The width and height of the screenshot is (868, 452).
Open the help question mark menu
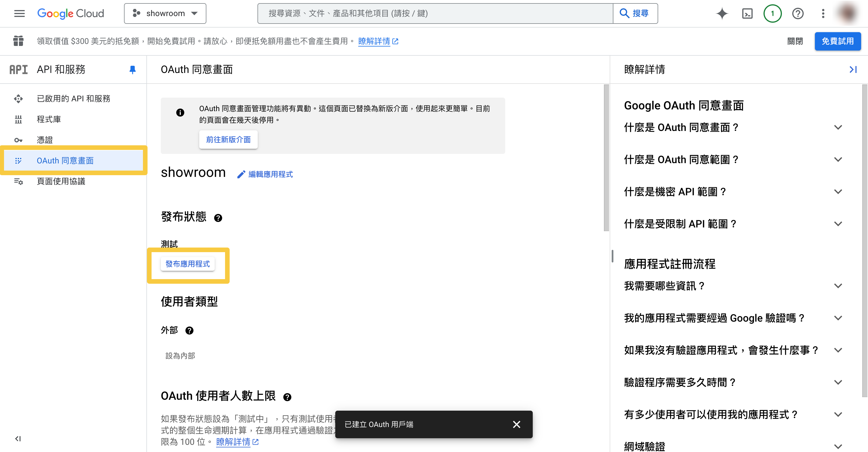click(x=798, y=13)
